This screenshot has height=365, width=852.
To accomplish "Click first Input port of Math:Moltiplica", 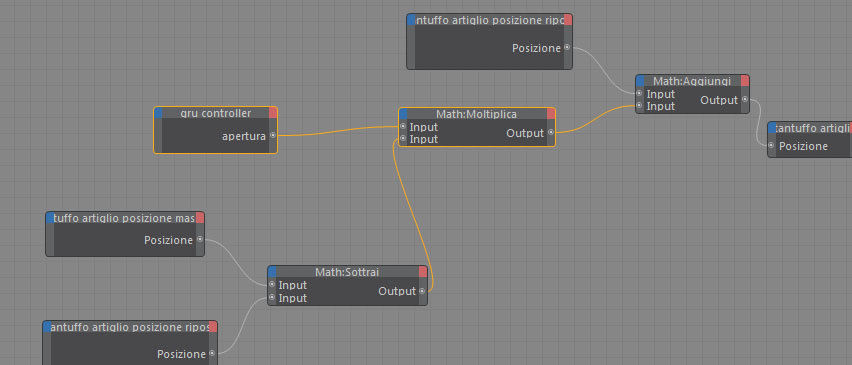I will 403,127.
